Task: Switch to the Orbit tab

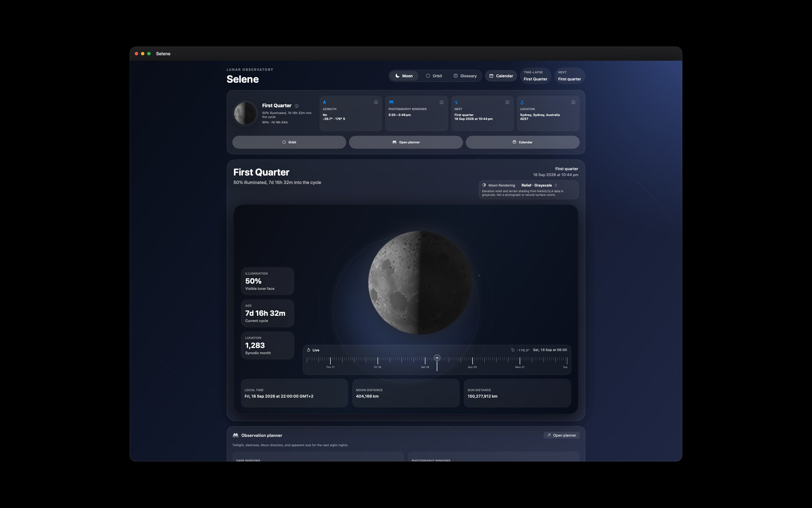Action: click(x=434, y=76)
